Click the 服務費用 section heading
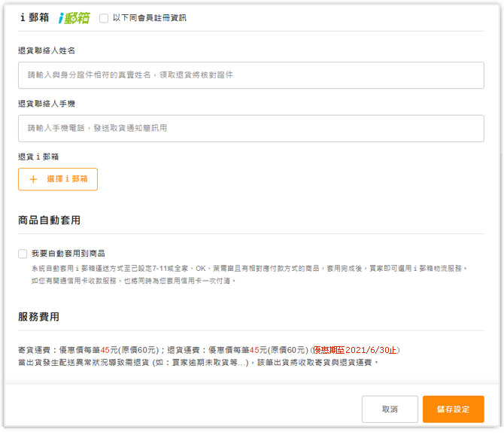504x435 pixels. [38, 317]
